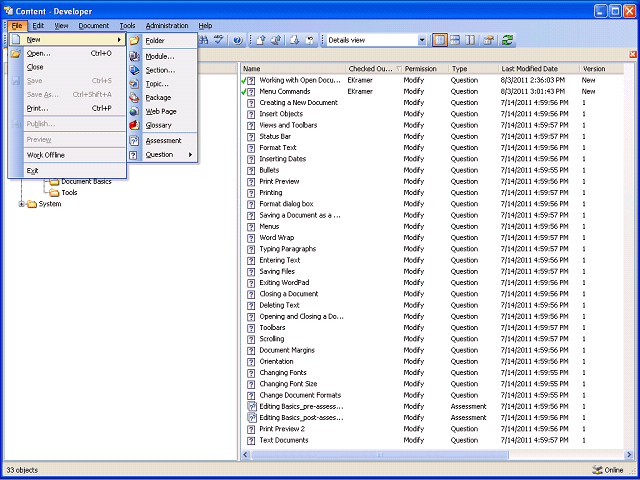Open the Edit menu
This screenshot has width=640, height=480.
tap(38, 26)
